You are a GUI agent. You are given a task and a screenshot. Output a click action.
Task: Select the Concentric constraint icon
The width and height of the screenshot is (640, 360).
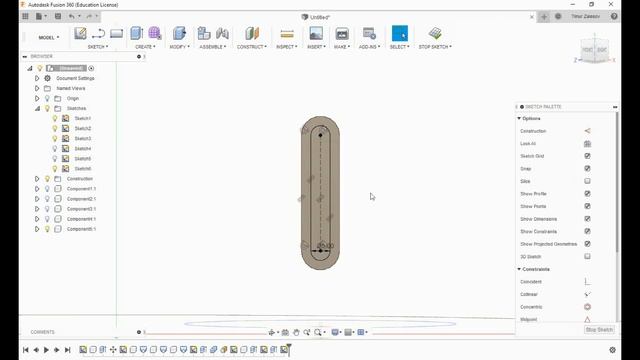(x=587, y=307)
